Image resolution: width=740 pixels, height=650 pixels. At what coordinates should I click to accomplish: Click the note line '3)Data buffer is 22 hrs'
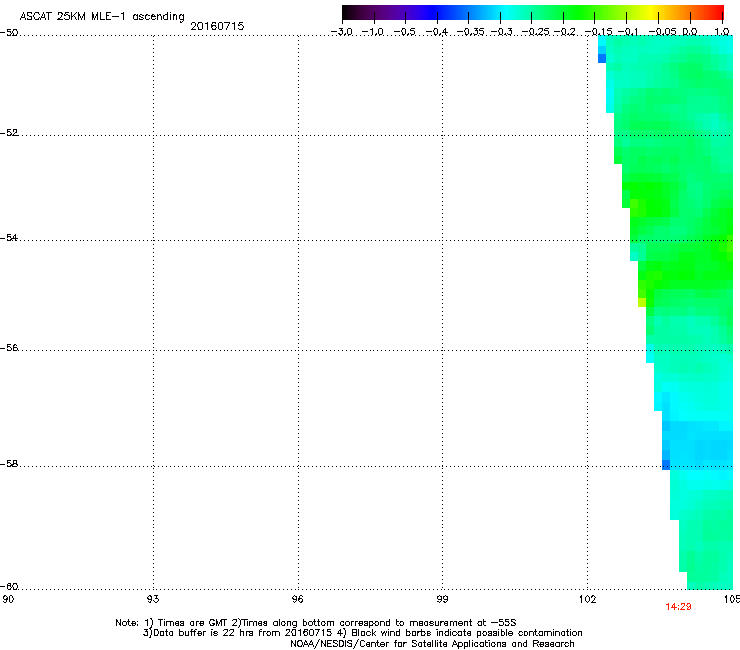click(362, 633)
